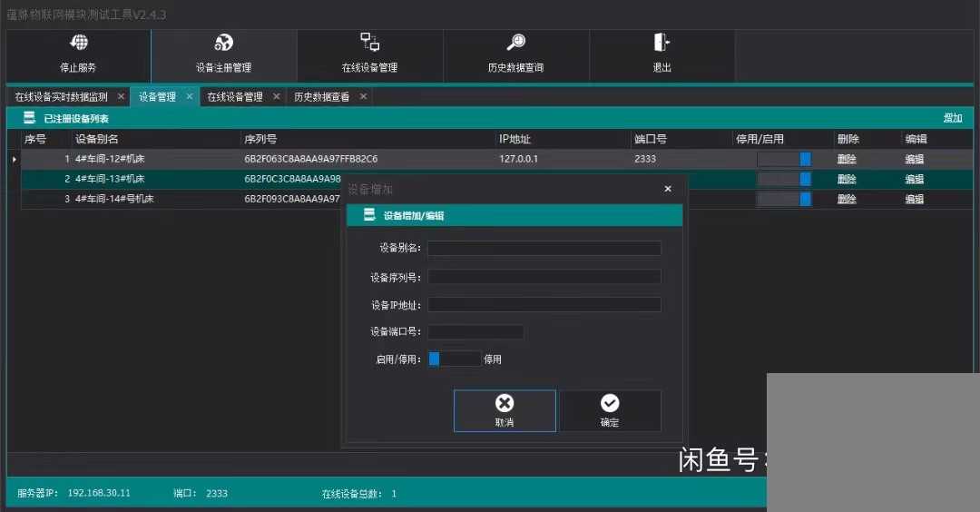The image size is (980, 512).
Task: Switch to 在线设备实时数据监测 tab
Action: [62, 97]
